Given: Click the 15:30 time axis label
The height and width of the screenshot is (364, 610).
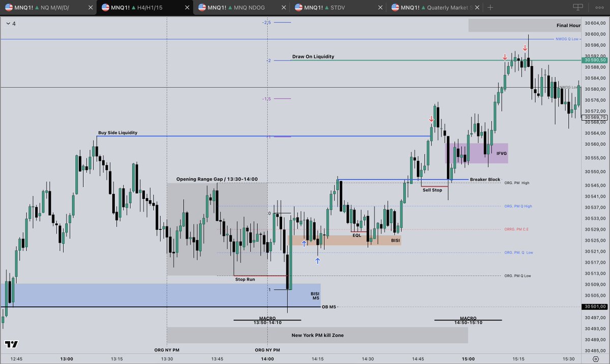Looking at the screenshot, I should 568,359.
